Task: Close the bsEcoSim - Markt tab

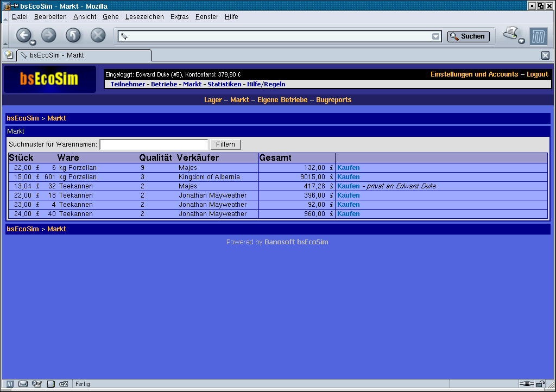Action: 546,55
